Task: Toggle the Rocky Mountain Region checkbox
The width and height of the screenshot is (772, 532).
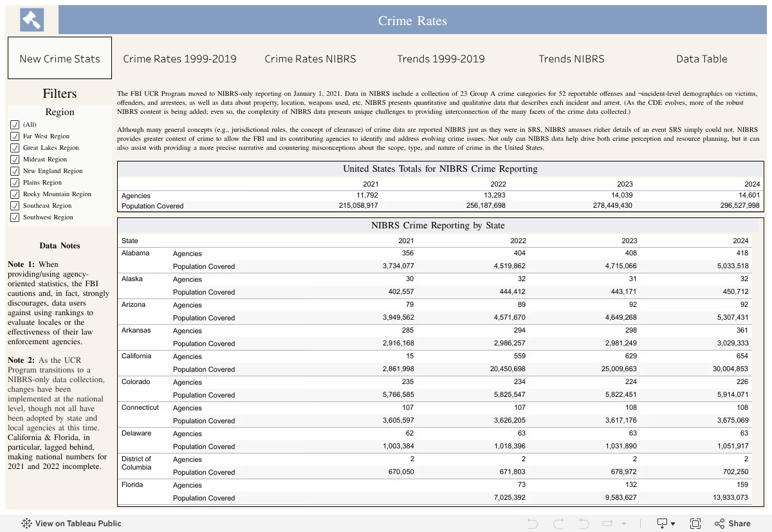Action: pos(15,194)
